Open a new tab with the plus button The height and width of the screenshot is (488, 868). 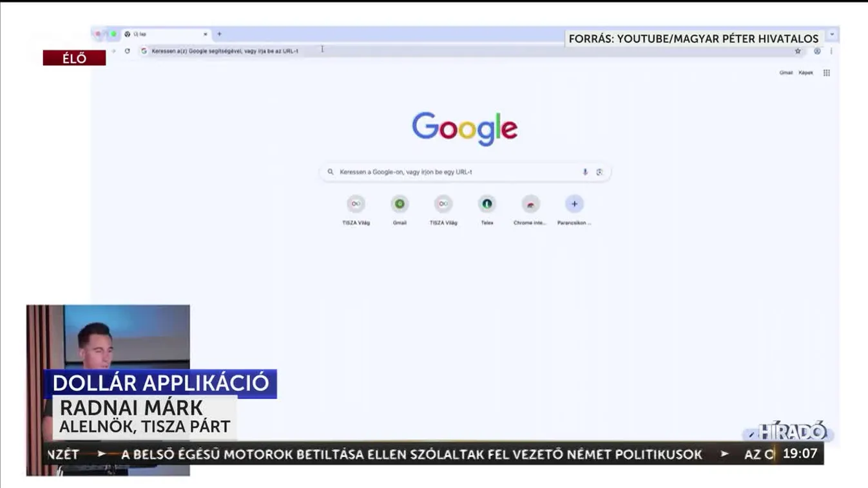218,34
